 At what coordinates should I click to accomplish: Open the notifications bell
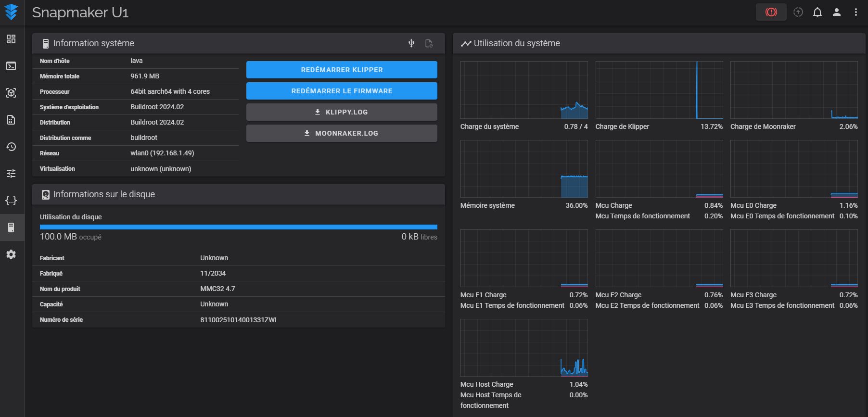[x=817, y=13]
